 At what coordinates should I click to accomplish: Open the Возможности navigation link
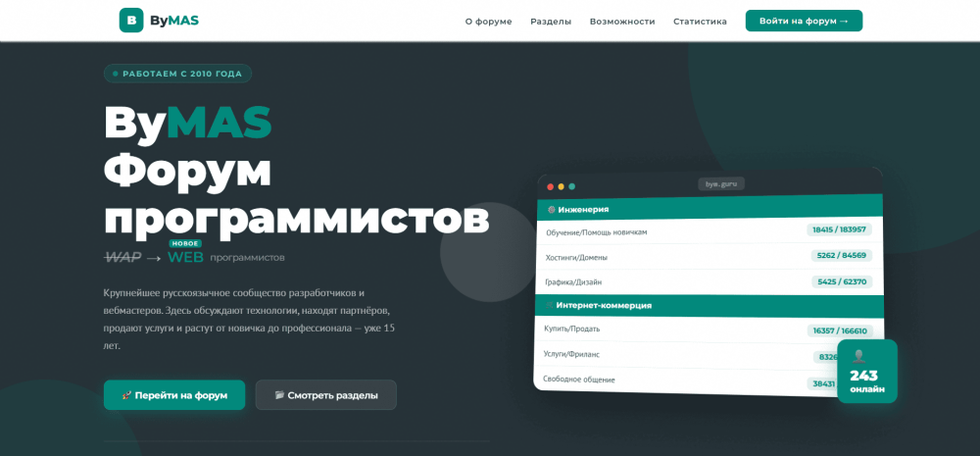pyautogui.click(x=622, y=21)
